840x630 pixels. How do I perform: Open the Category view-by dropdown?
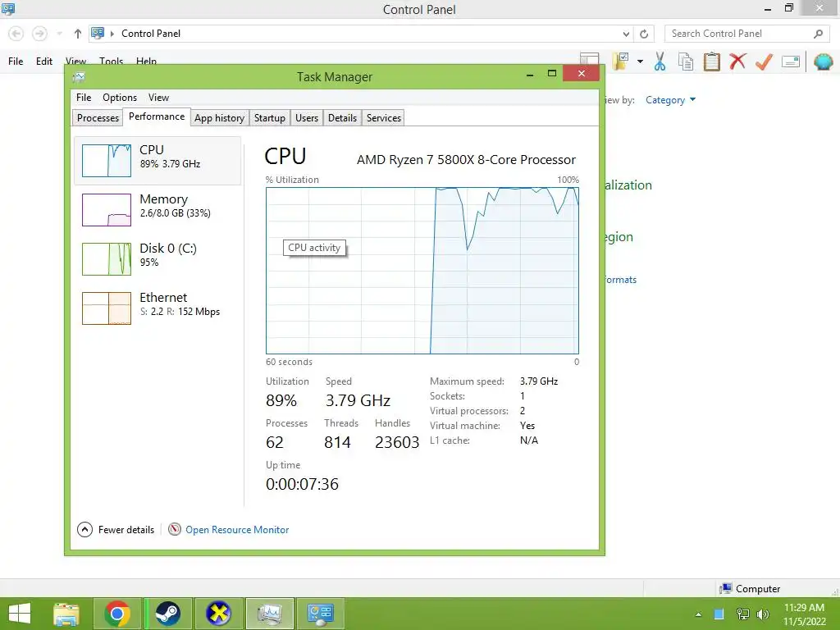pos(670,100)
